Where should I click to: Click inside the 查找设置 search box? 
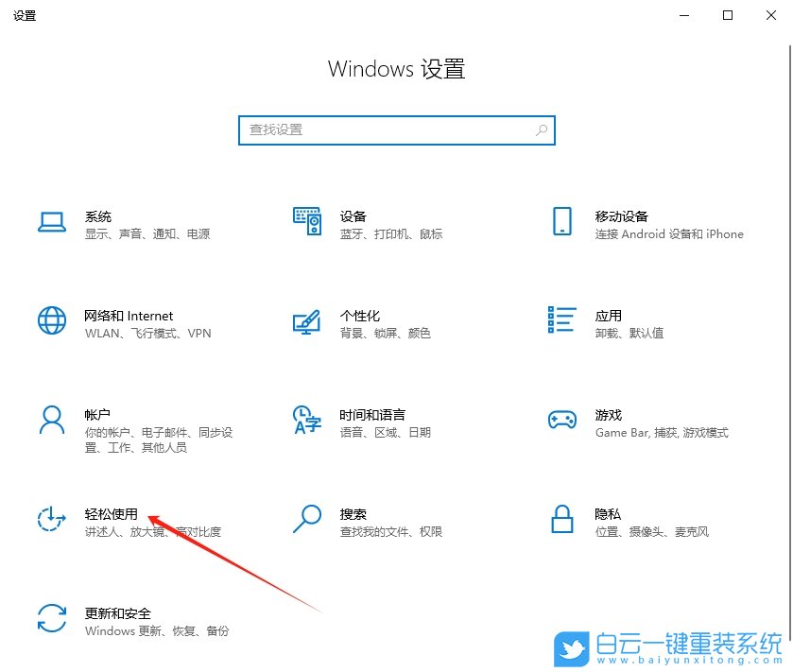(396, 129)
